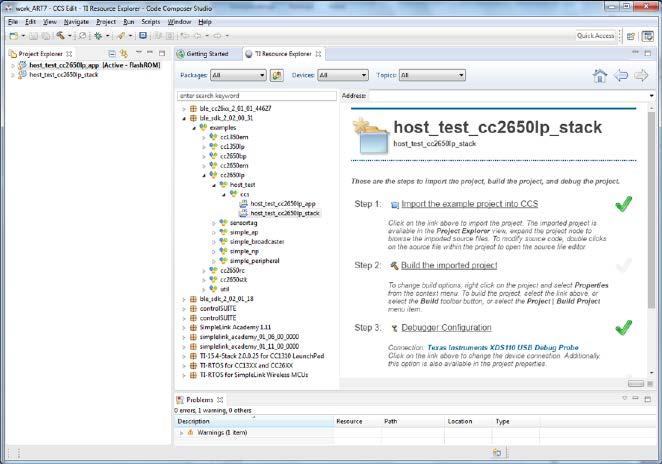Viewport: 662px width, 464px height.
Task: Click Texas Instruments XDS110 USB Debug Probe
Action: [x=503, y=347]
